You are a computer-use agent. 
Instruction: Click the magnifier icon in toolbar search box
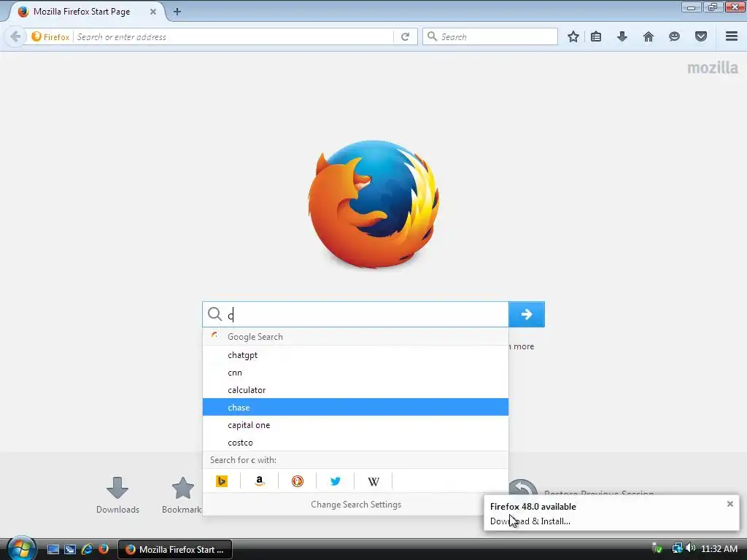432,36
